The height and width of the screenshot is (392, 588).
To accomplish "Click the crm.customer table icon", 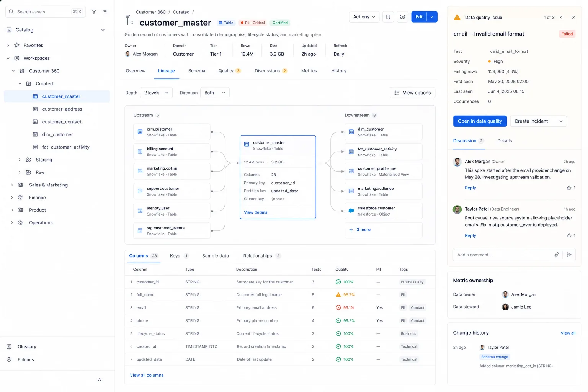I will pyautogui.click(x=140, y=132).
